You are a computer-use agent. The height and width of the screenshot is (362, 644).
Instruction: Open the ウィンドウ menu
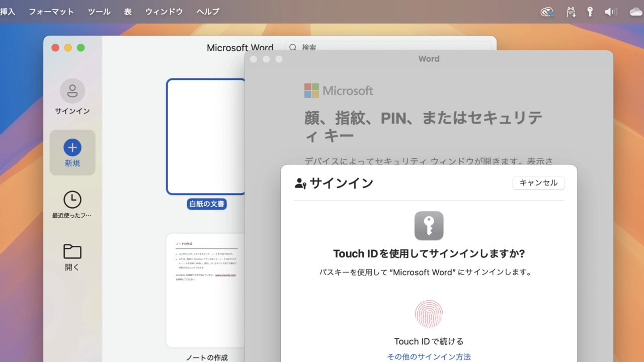pyautogui.click(x=164, y=12)
